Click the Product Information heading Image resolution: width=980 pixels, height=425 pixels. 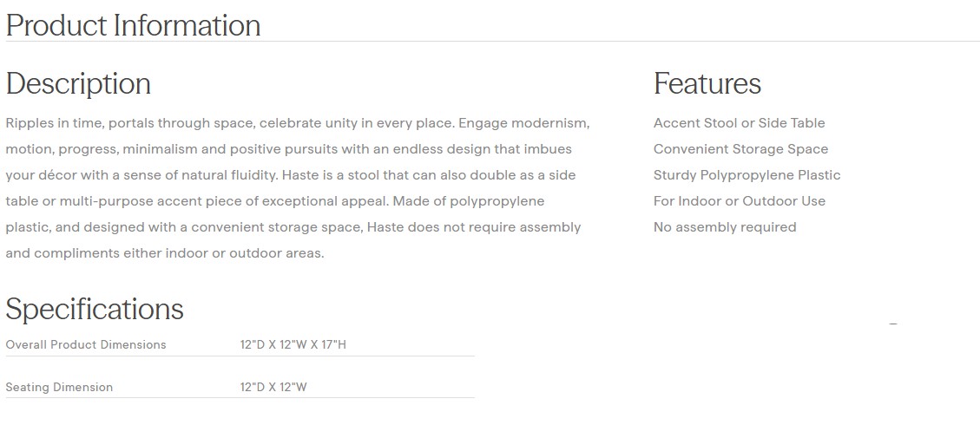tap(133, 25)
